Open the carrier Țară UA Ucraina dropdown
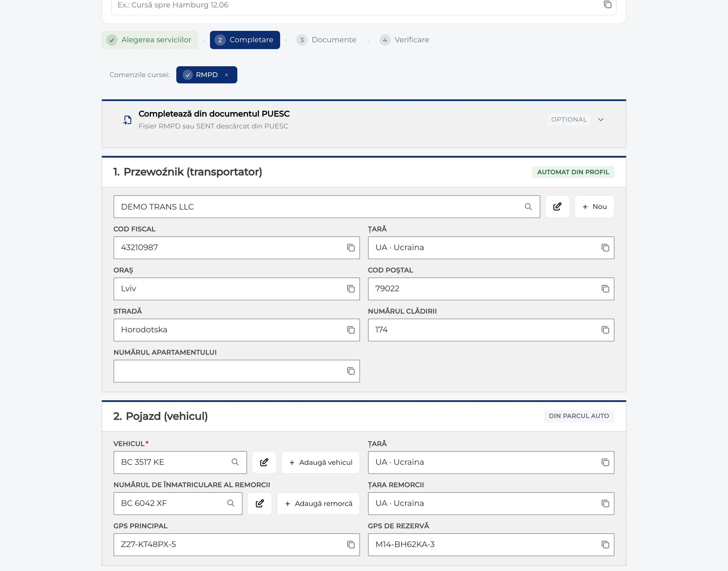Image resolution: width=728 pixels, height=571 pixels. coord(491,248)
